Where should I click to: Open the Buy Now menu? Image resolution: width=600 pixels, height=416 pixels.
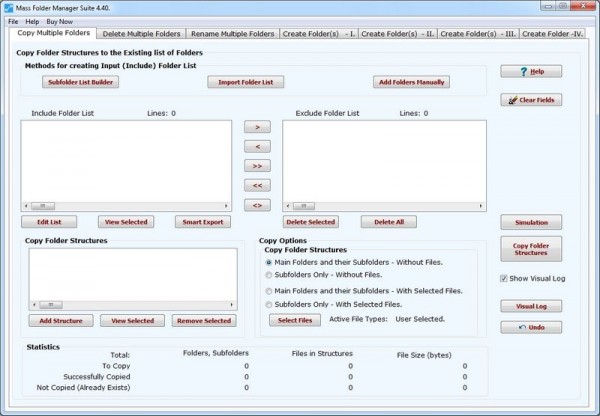pyautogui.click(x=59, y=22)
